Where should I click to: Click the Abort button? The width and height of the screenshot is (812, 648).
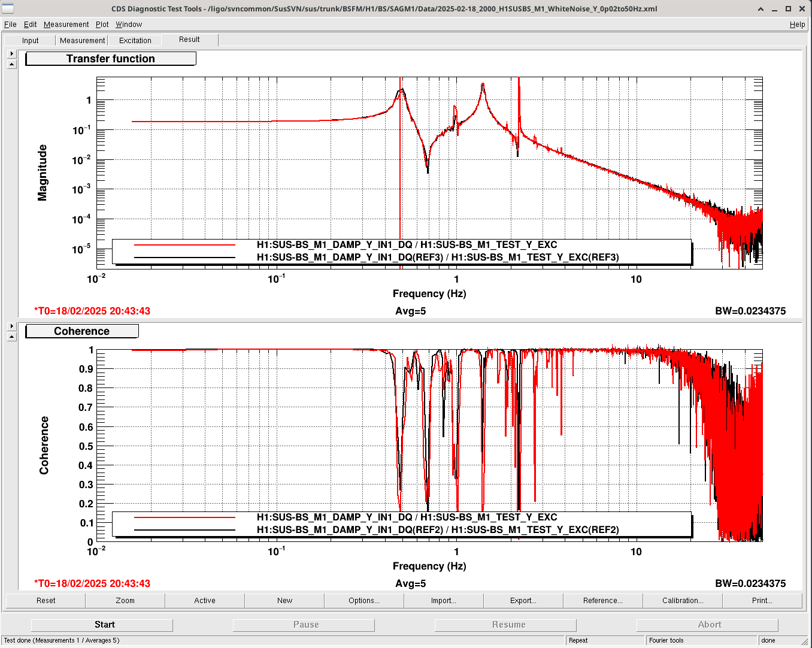tap(707, 625)
